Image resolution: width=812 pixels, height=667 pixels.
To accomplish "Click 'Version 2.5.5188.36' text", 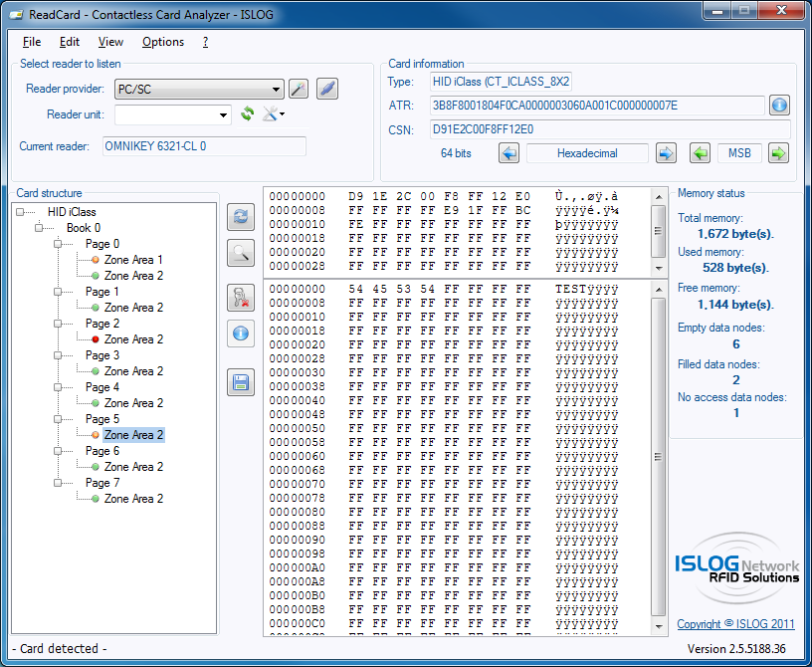I will coord(736,649).
